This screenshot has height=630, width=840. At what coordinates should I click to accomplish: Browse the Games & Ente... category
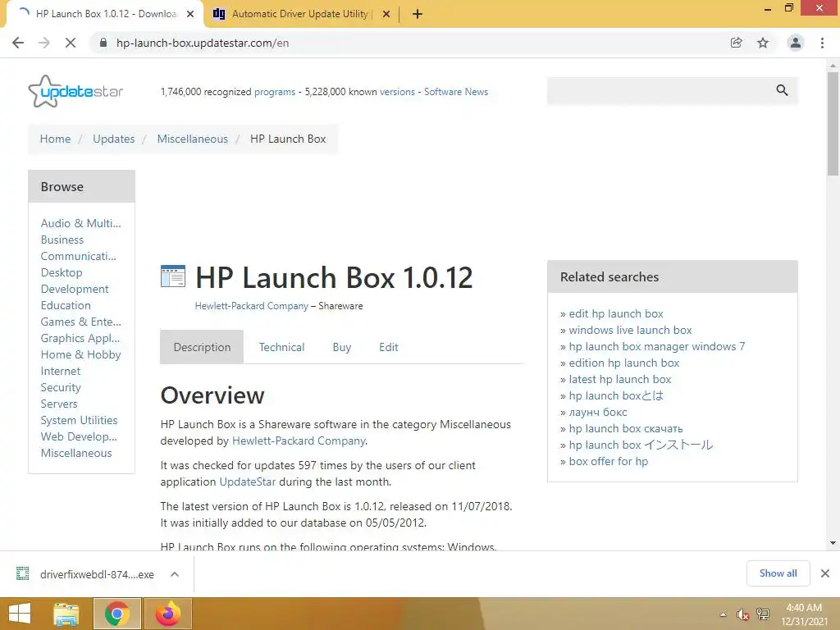coord(81,322)
